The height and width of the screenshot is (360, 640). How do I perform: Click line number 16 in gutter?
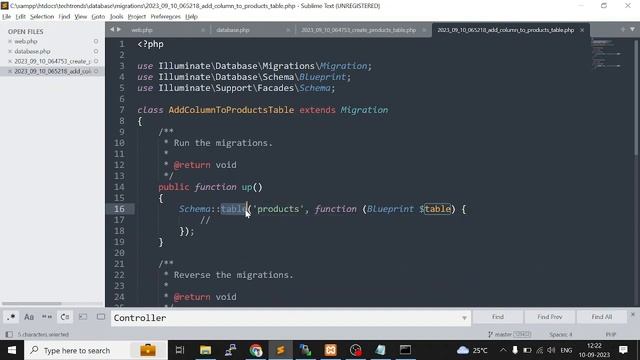coord(119,209)
